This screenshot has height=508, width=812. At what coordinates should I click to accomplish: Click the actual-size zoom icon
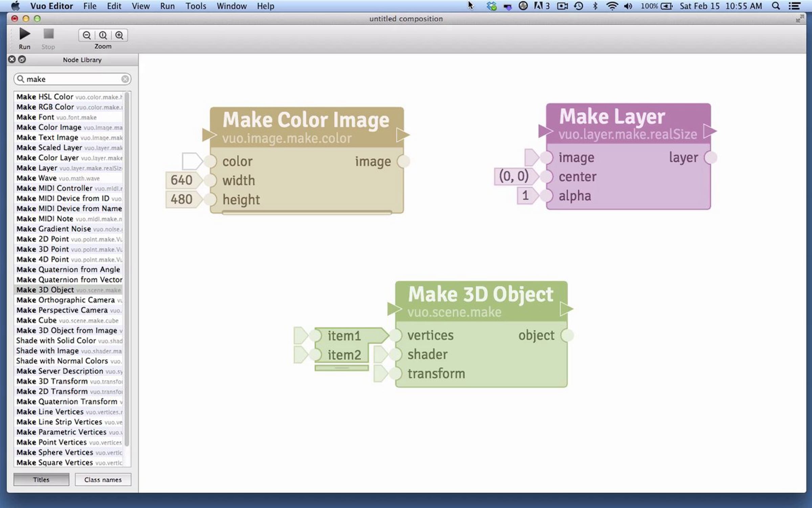coord(103,35)
